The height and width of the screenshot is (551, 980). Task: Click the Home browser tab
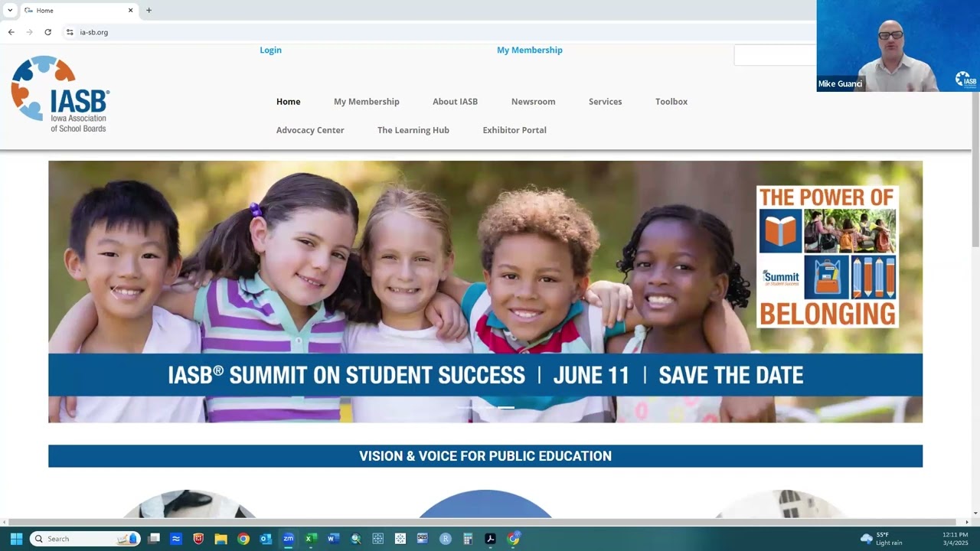click(x=78, y=10)
